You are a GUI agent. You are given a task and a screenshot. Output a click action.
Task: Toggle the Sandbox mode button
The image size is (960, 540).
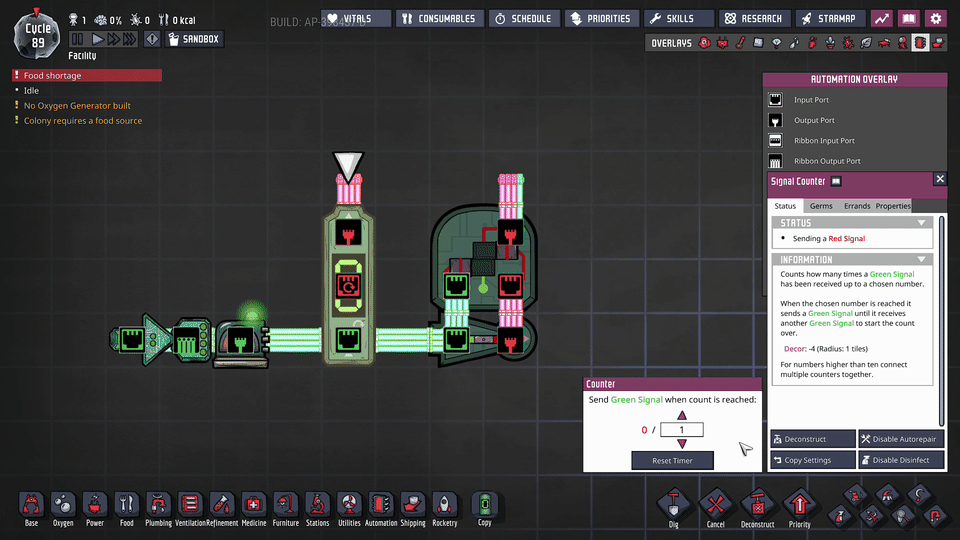point(195,39)
